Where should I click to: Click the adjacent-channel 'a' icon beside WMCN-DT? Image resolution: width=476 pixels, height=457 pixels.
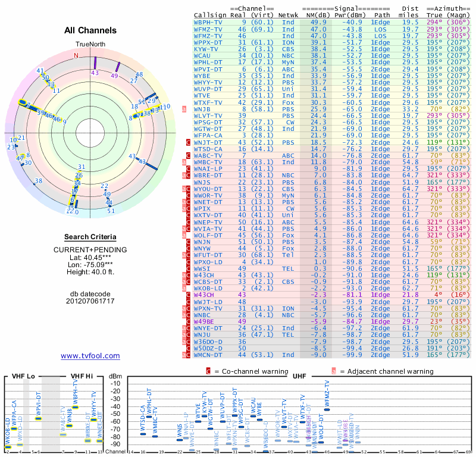(184, 355)
